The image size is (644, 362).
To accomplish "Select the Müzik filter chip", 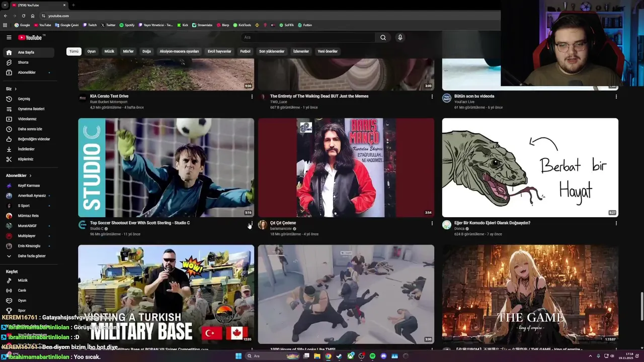I will [x=109, y=51].
